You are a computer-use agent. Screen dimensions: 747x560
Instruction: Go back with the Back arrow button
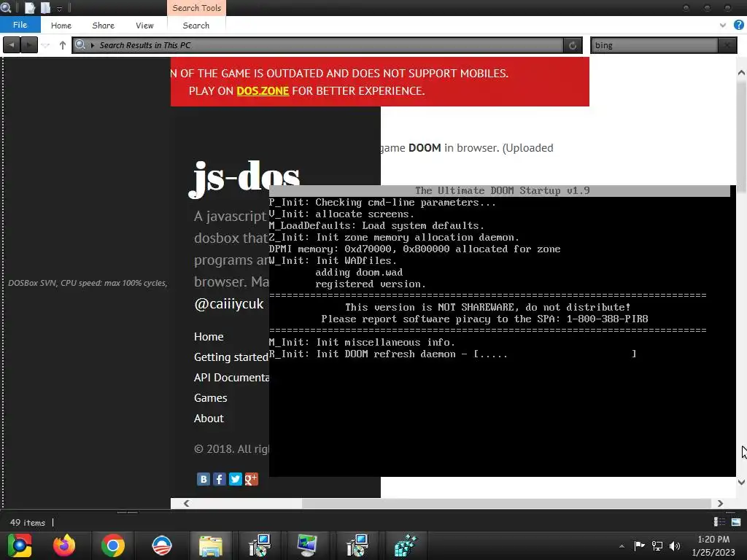[12, 45]
